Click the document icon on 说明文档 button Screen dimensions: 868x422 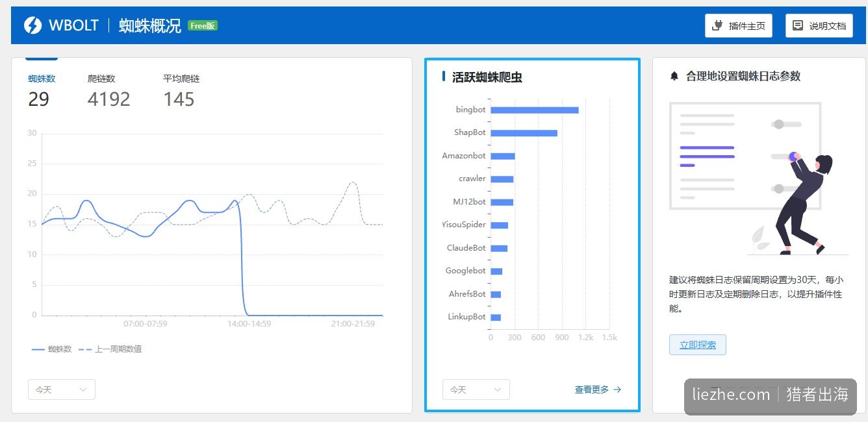798,26
